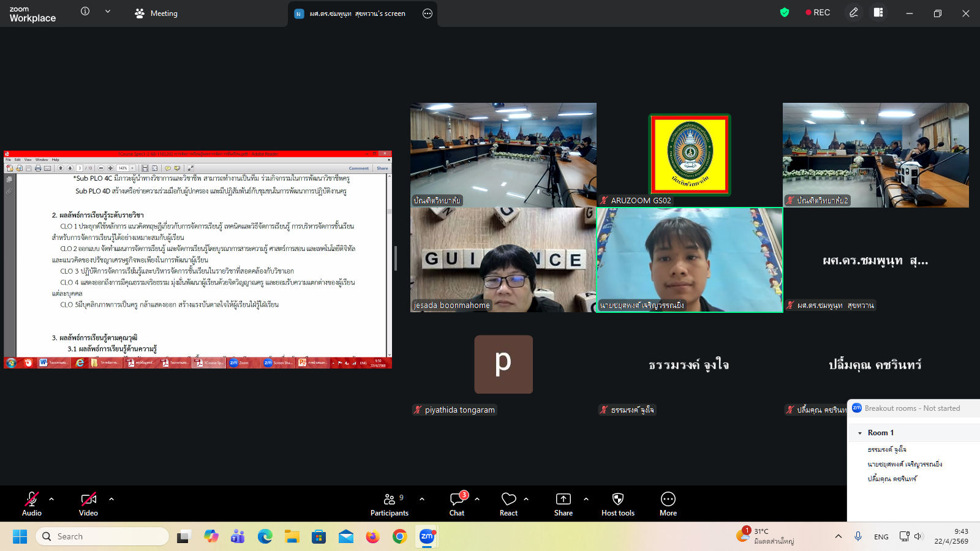This screenshot has width=980, height=551.
Task: Open Host tools shield menu
Action: click(x=617, y=504)
